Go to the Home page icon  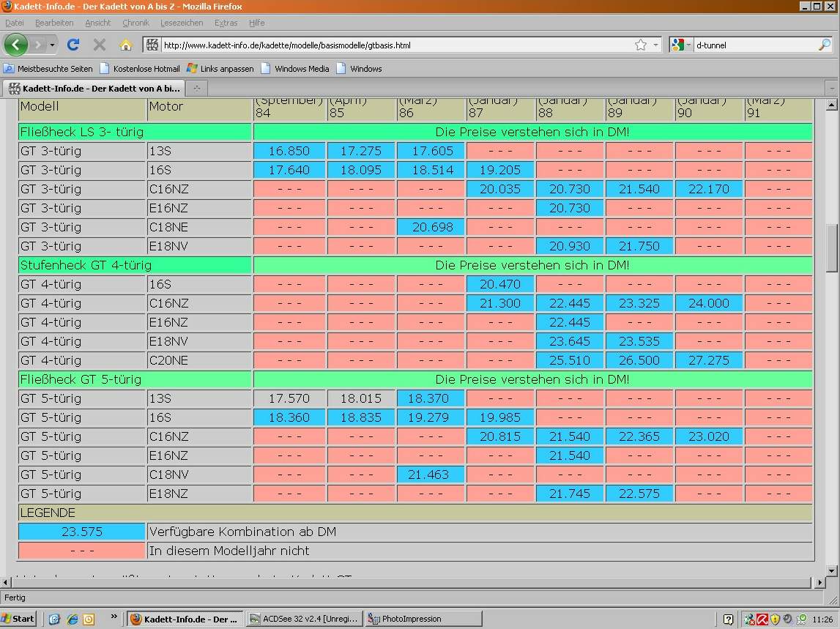tap(126, 45)
